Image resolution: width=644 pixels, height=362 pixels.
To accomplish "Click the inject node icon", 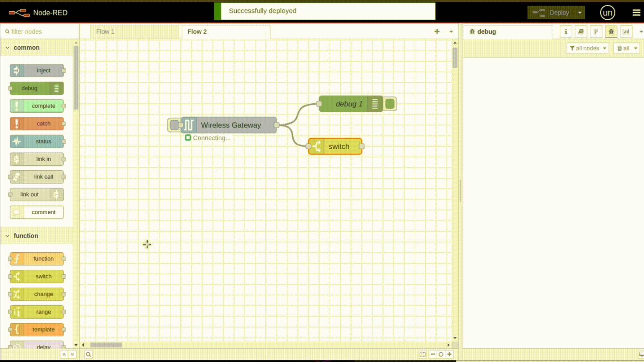I will tap(16, 70).
